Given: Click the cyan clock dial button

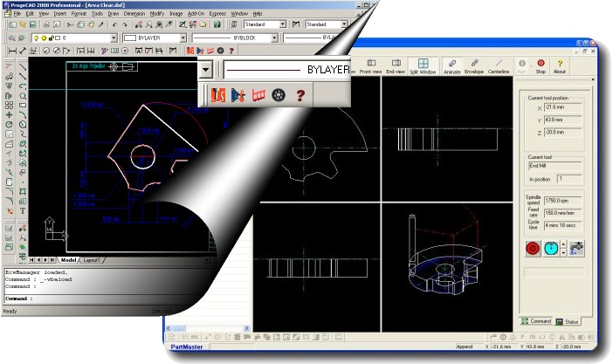Looking at the screenshot, I should pyautogui.click(x=551, y=248).
